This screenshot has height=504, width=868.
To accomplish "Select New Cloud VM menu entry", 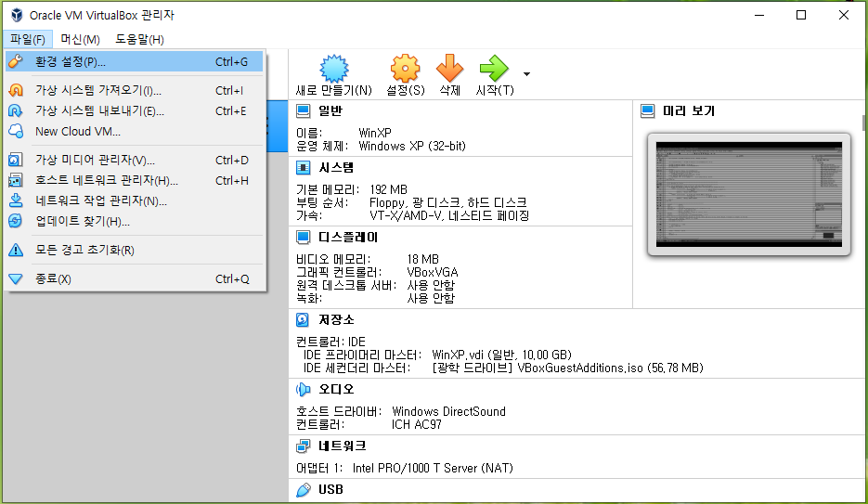I will click(135, 131).
